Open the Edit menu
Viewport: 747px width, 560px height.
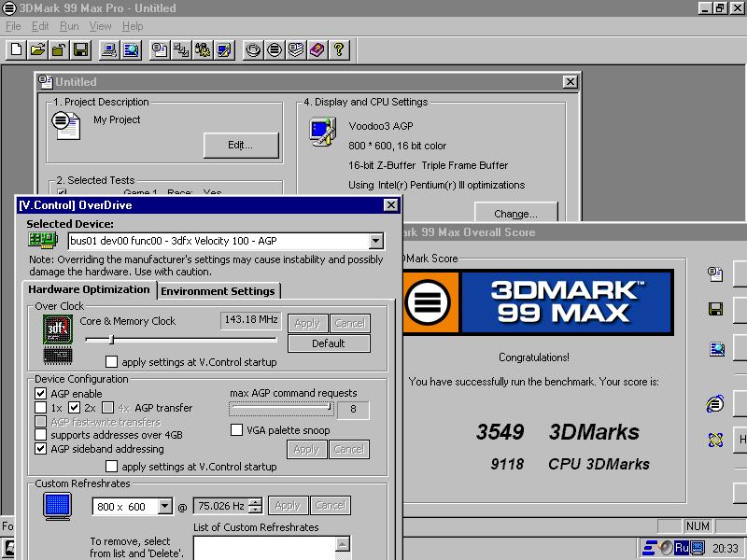point(40,26)
